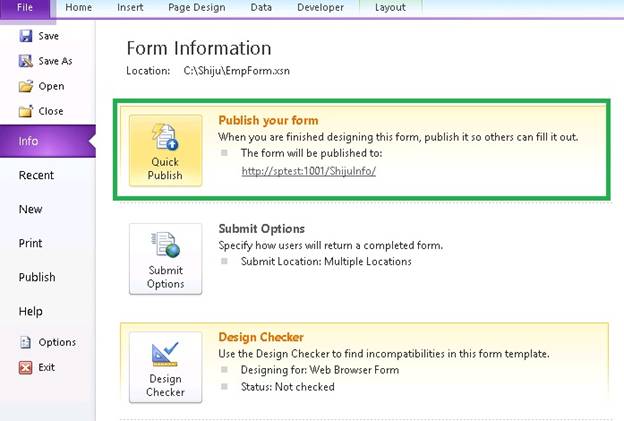
Task: Choose Publish in the backstage sidebar
Action: click(x=37, y=277)
